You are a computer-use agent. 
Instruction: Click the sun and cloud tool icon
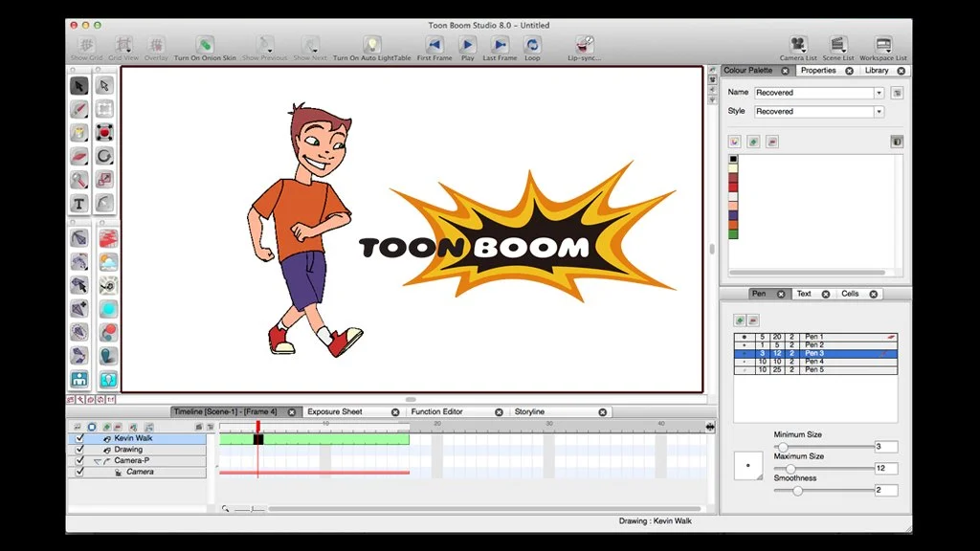click(x=108, y=262)
